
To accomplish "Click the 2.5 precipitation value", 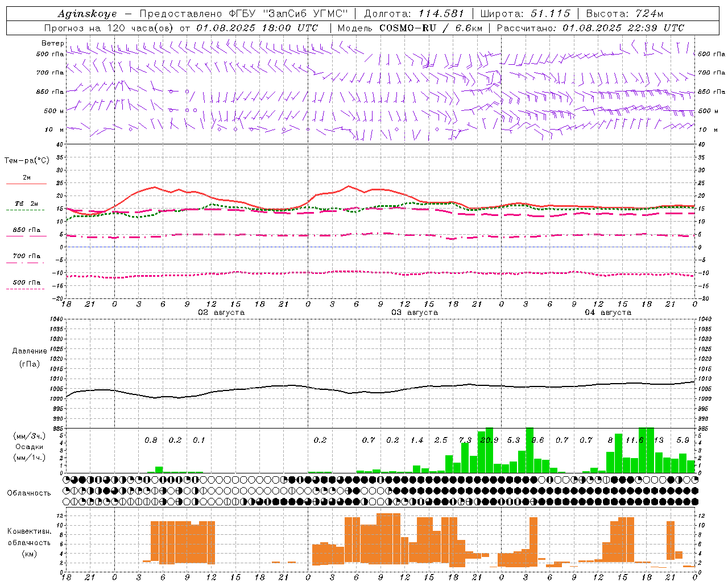I will [441, 440].
